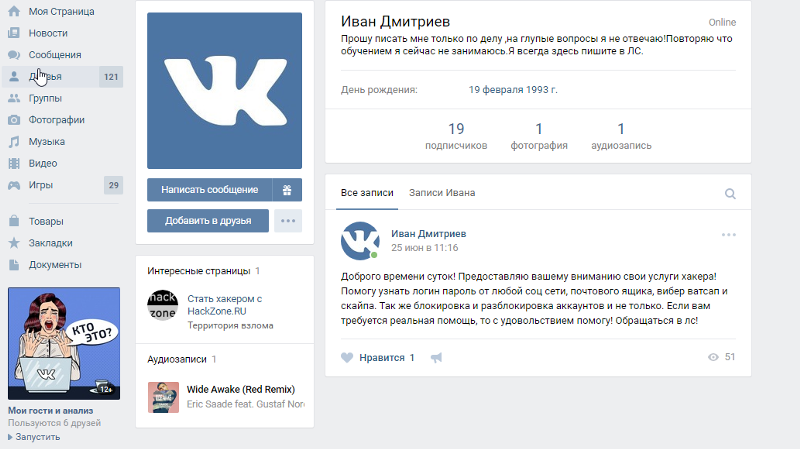The image size is (800, 449).
Task: Open the wall search magnifier icon
Action: [x=730, y=193]
